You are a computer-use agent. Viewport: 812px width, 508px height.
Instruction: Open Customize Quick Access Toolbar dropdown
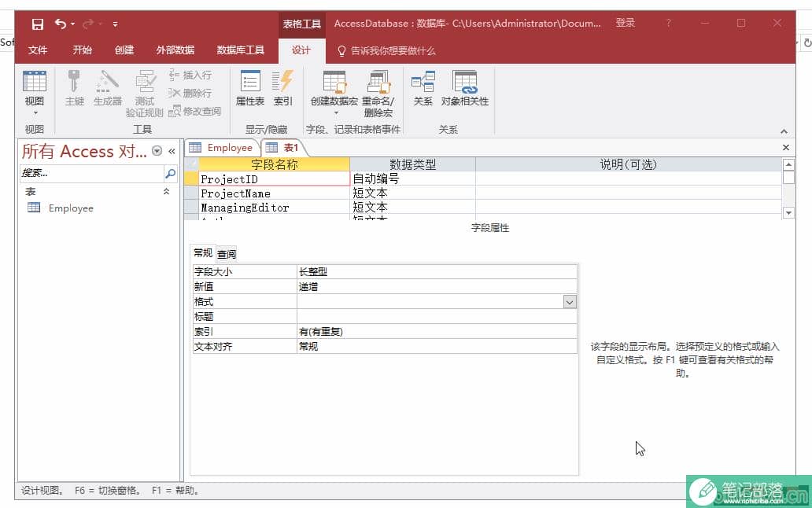point(115,24)
